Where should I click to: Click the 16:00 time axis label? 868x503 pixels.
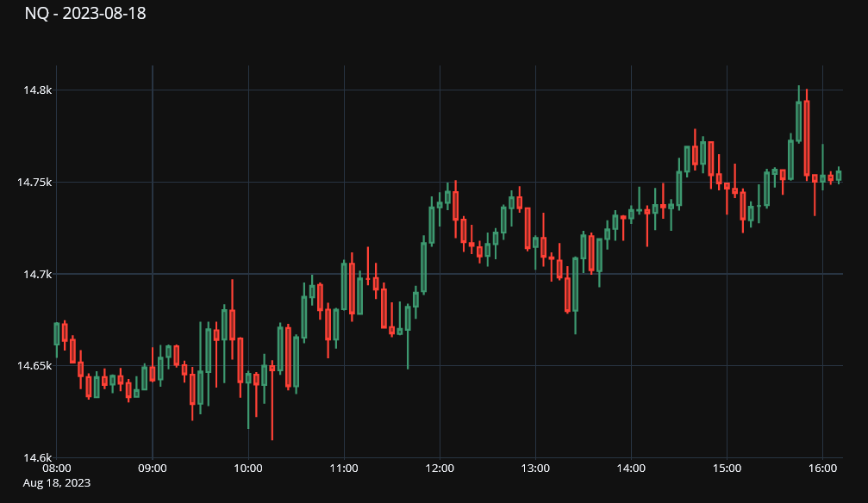tap(822, 469)
